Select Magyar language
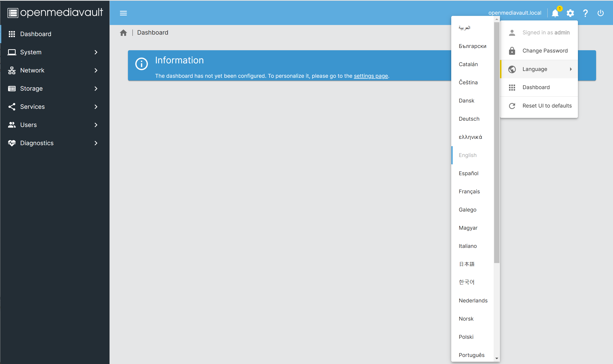The image size is (613, 364). [x=472, y=228]
